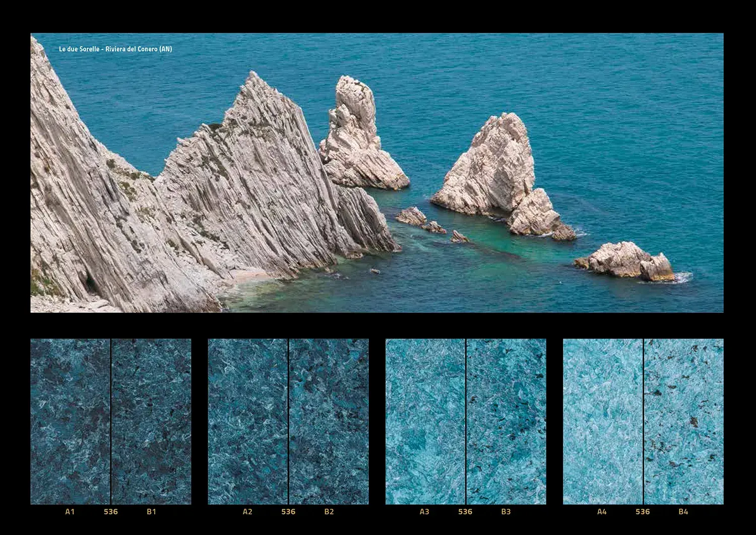Click the A1 label text
756x535 pixels.
coord(70,512)
